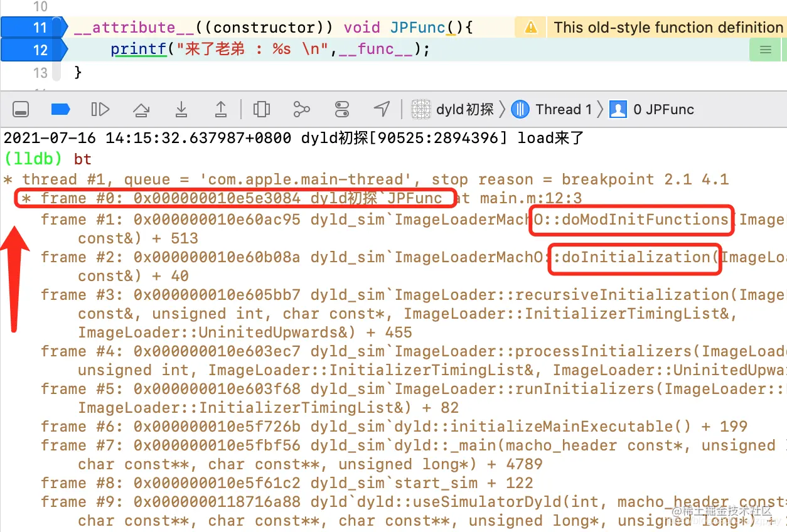Screen dimensions: 787x532
Task: Open the old-style function definition warning message
Action: (668, 28)
